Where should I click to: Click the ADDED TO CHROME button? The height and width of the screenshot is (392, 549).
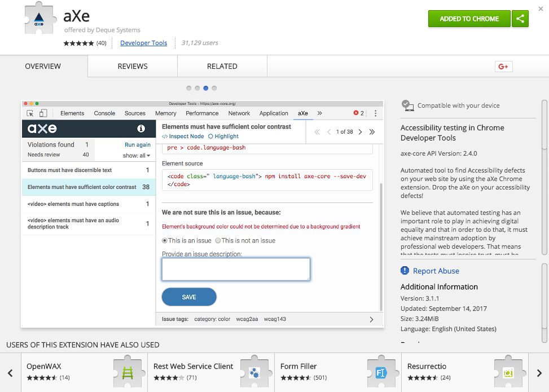469,19
